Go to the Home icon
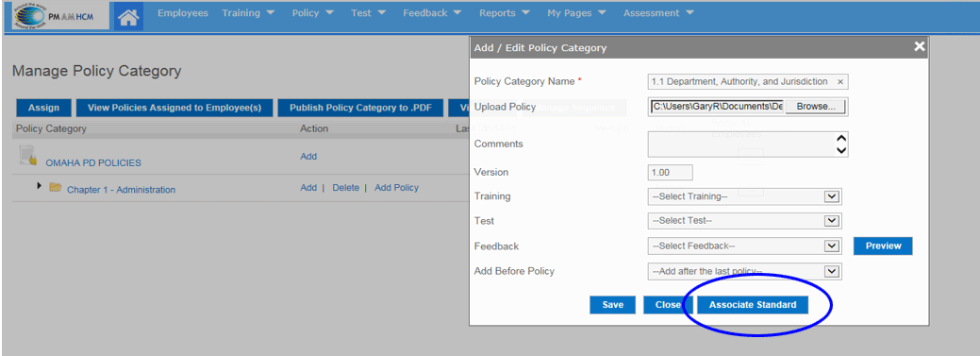Viewport: 980px width, 356px height. click(x=128, y=16)
